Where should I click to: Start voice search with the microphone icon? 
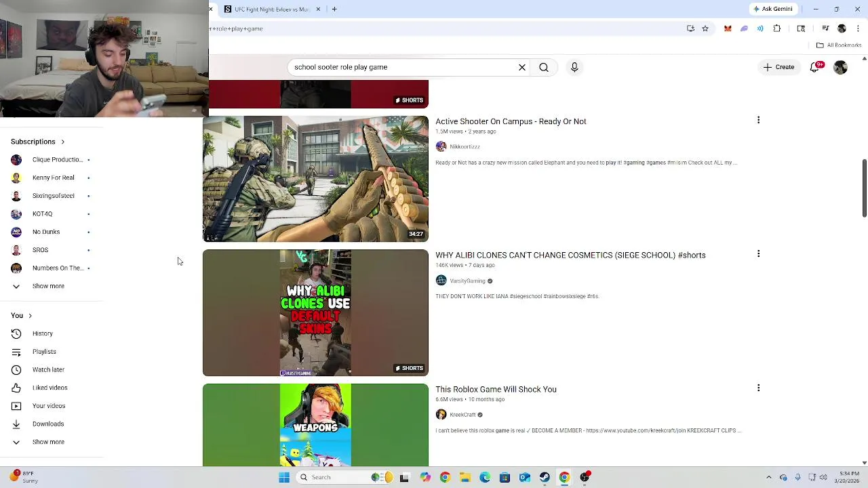[574, 67]
